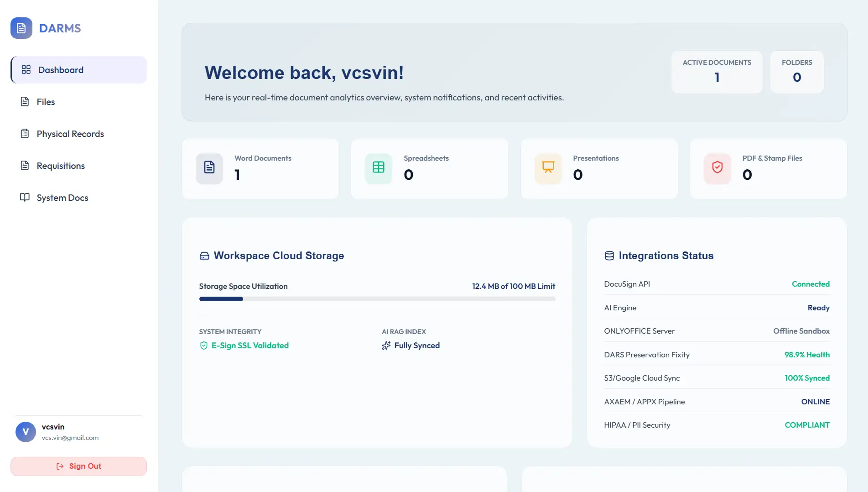Click the 'Welcome back, vcsvin!' heading
This screenshot has height=492, width=868.
pyautogui.click(x=304, y=73)
